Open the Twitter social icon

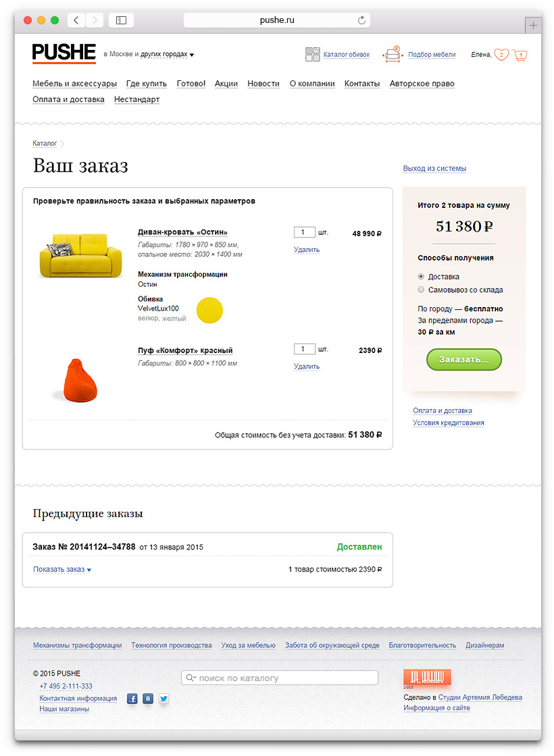pos(163,699)
